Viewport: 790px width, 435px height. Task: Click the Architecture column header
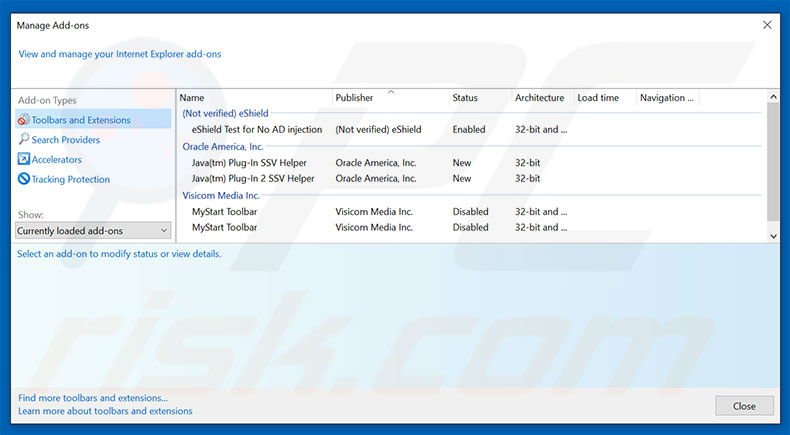pos(543,98)
